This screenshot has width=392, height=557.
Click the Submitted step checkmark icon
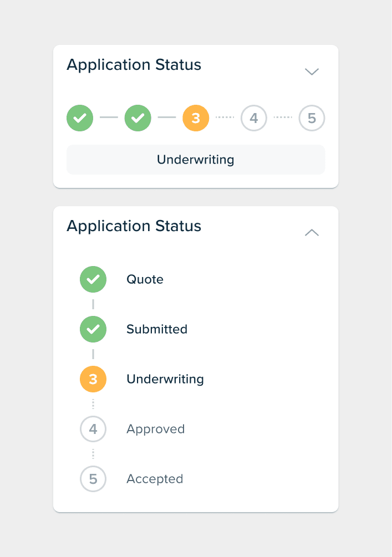tap(93, 329)
